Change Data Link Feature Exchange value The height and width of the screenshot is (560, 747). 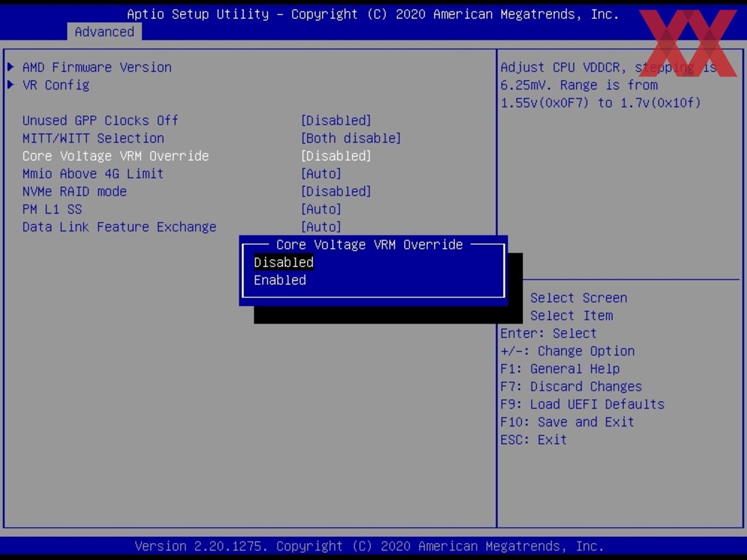(x=321, y=227)
